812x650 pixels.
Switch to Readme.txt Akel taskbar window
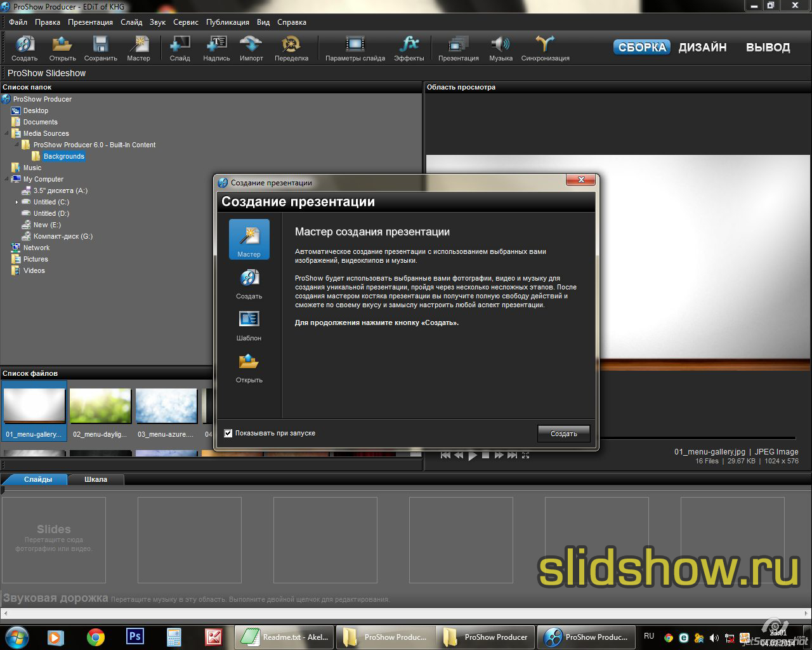[284, 637]
